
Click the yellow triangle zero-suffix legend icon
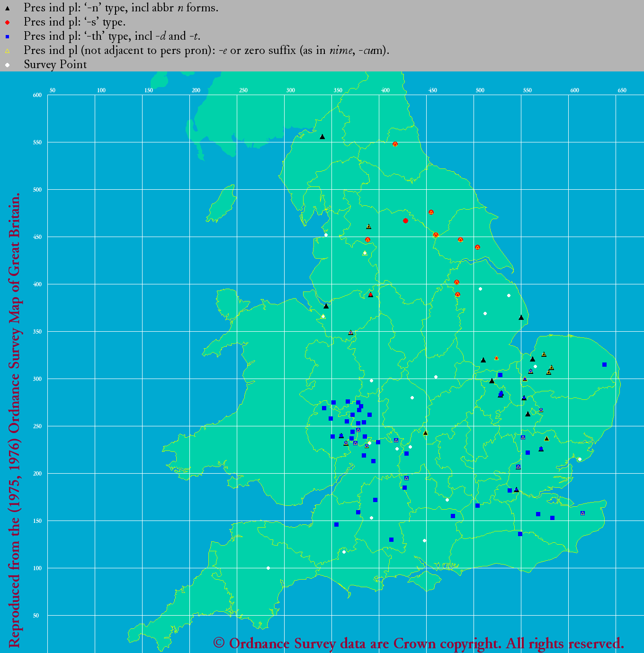pyautogui.click(x=7, y=51)
